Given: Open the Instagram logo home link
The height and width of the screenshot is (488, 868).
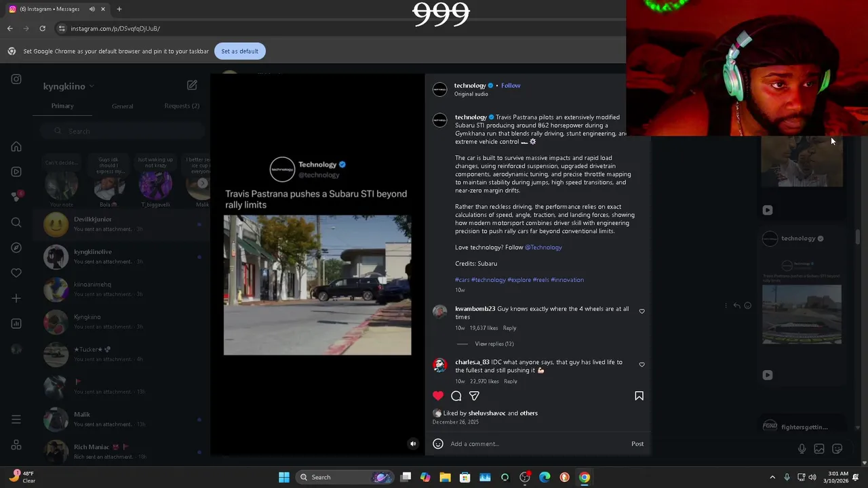Looking at the screenshot, I should click(x=16, y=79).
